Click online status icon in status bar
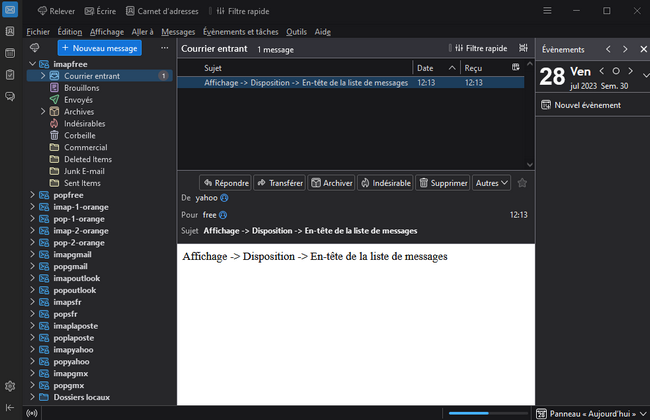 pos(32,413)
